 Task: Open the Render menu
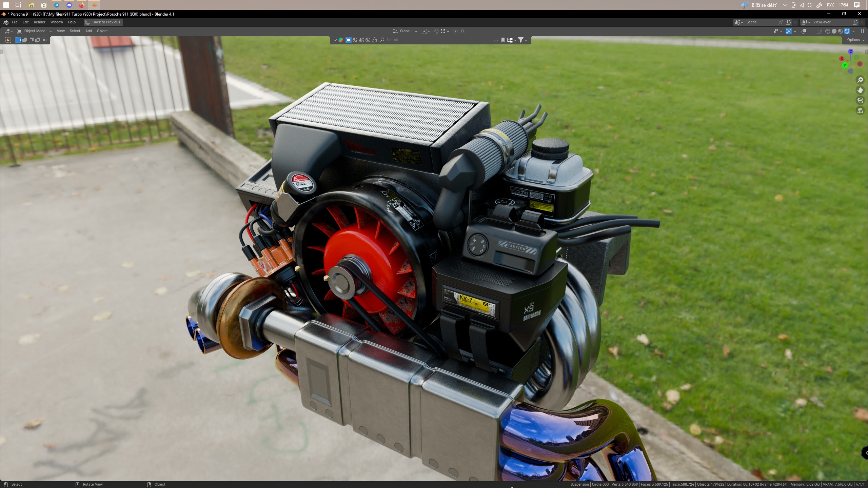tap(39, 22)
